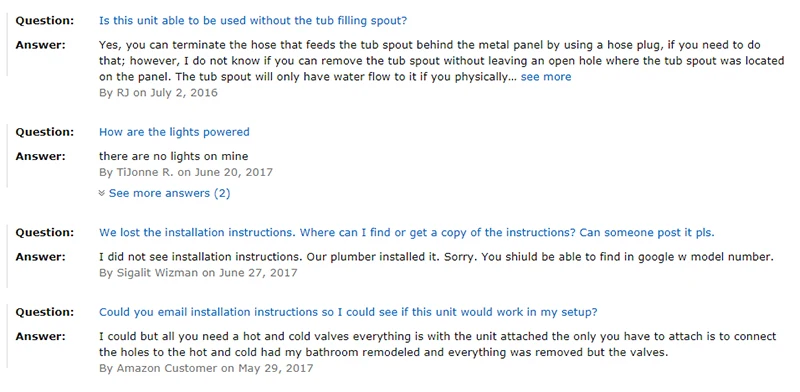Click author name Sigalit Wizman

(x=157, y=273)
